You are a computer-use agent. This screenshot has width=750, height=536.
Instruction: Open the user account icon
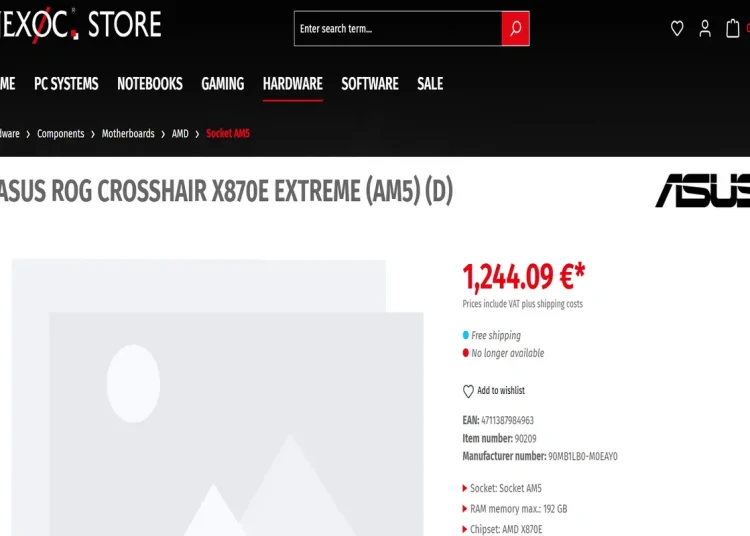[x=705, y=29]
